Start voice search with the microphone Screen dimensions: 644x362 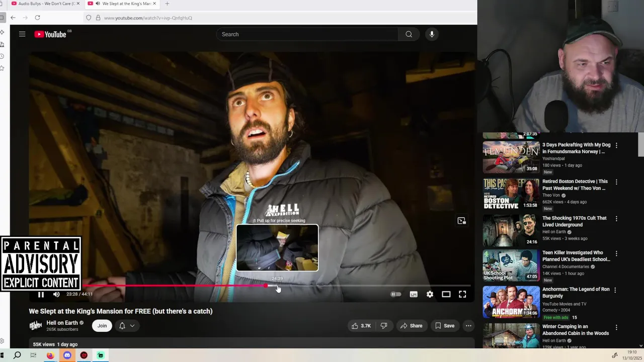pos(432,34)
